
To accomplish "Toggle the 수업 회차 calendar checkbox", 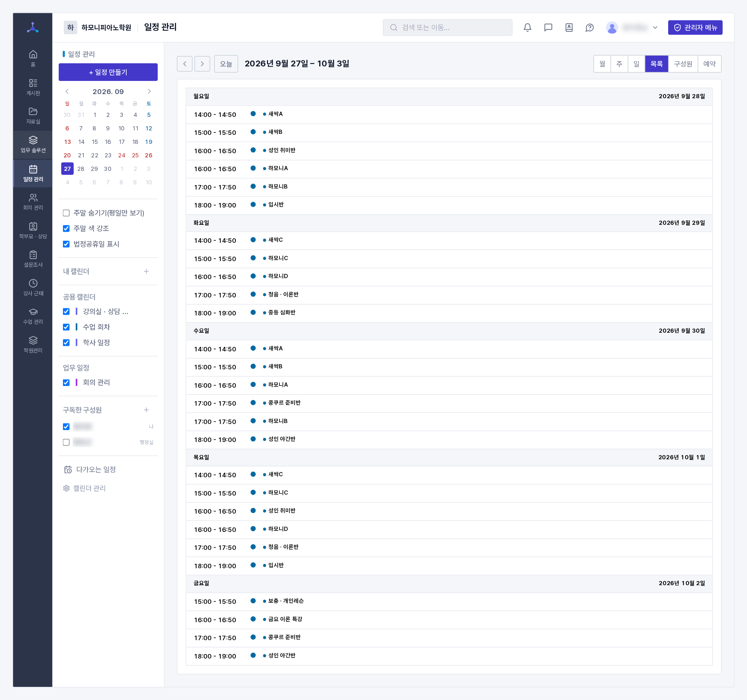I will (66, 327).
